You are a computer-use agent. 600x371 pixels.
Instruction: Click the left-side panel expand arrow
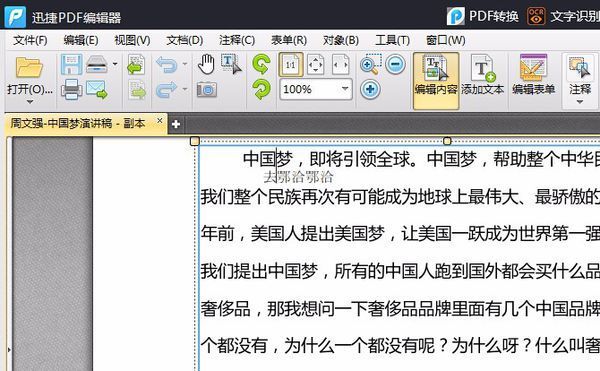click(x=9, y=349)
